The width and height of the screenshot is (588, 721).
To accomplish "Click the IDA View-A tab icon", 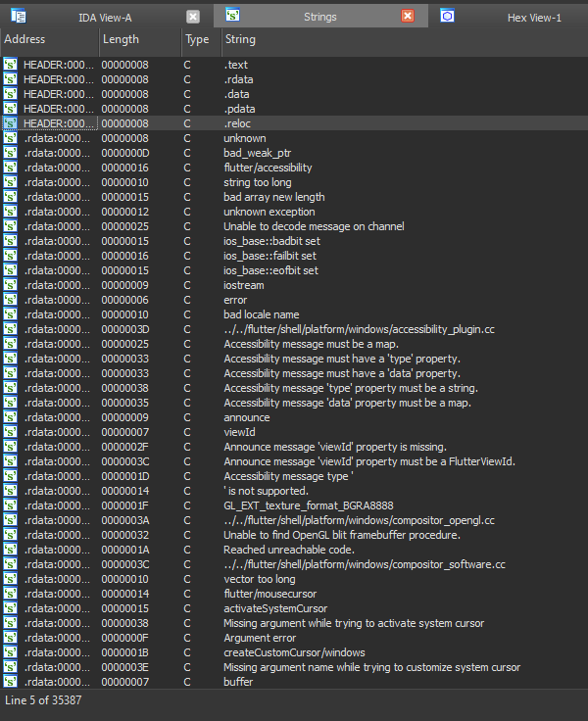I will pyautogui.click(x=19, y=16).
